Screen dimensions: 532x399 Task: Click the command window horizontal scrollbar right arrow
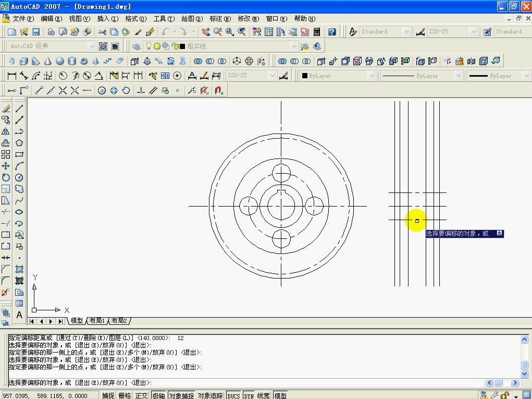[x=515, y=383]
